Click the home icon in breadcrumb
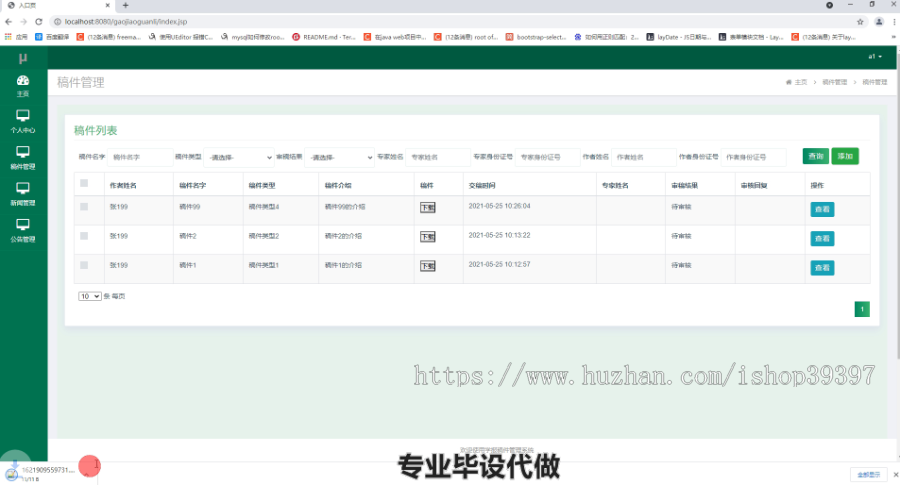900x485 pixels. [788, 82]
